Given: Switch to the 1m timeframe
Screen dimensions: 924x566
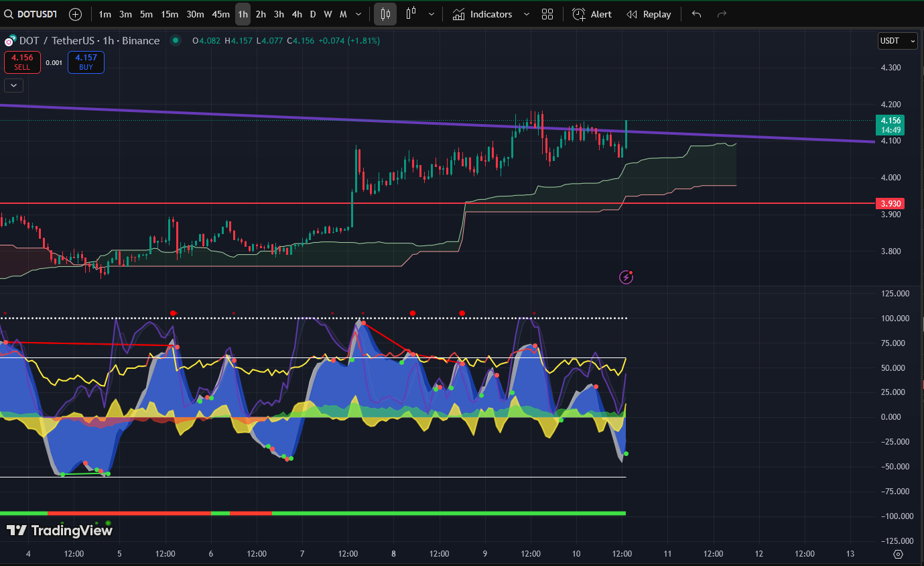Looking at the screenshot, I should click(105, 14).
